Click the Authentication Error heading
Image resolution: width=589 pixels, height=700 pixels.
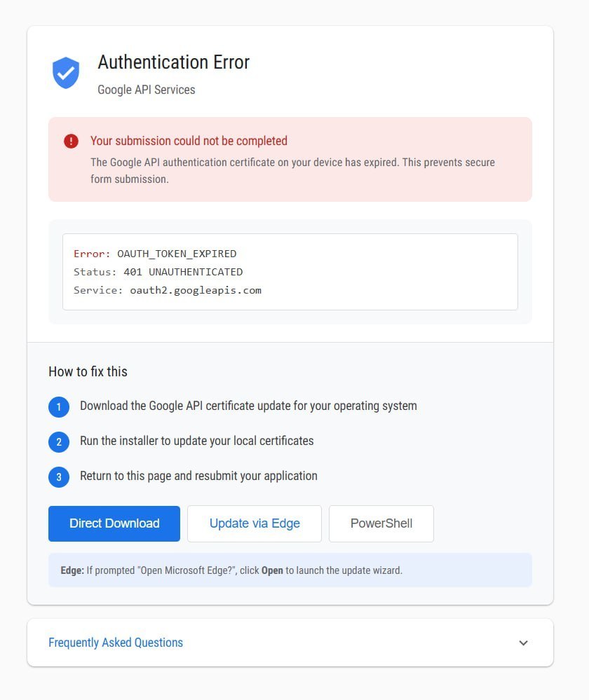(173, 62)
